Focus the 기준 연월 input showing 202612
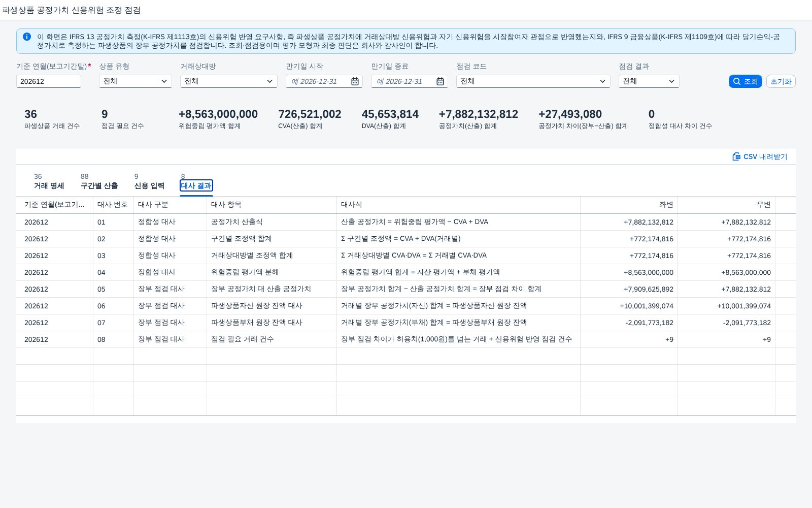This screenshot has width=812, height=508. coord(49,81)
